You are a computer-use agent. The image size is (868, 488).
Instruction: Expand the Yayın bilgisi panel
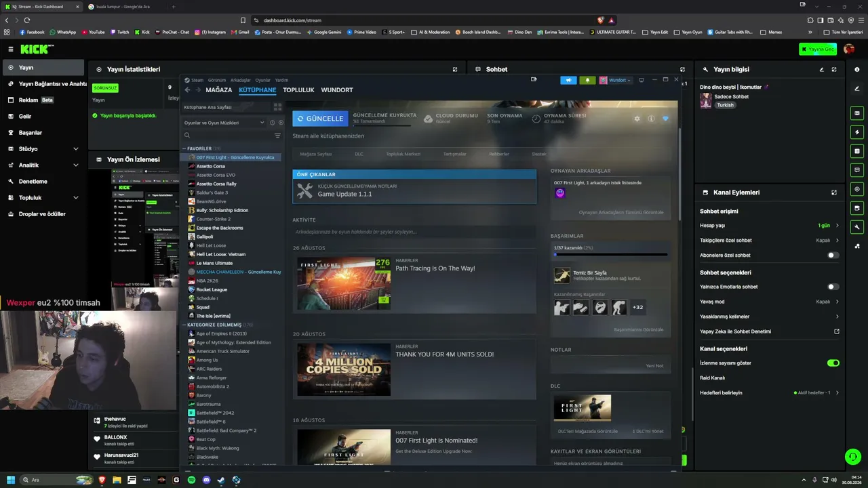coord(834,69)
